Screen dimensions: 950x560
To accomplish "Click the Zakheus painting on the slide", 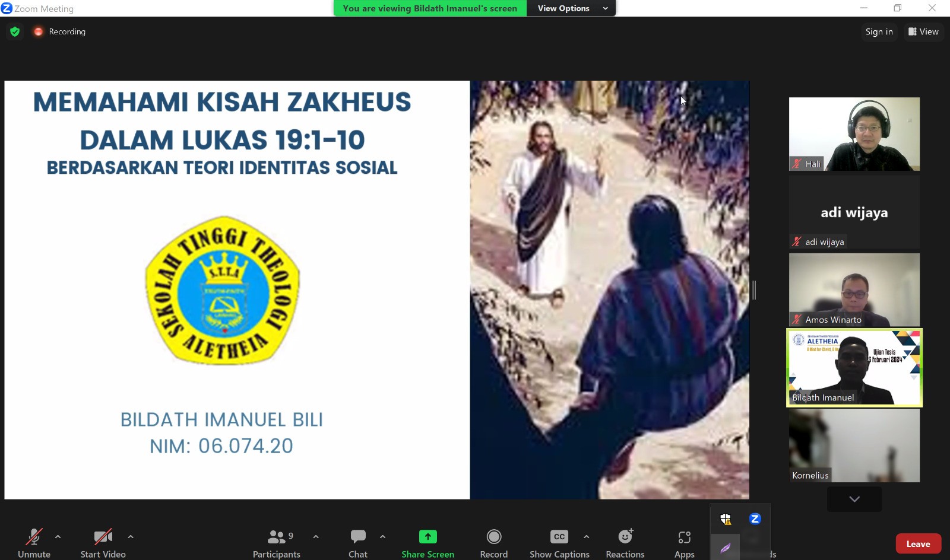I will pos(610,290).
